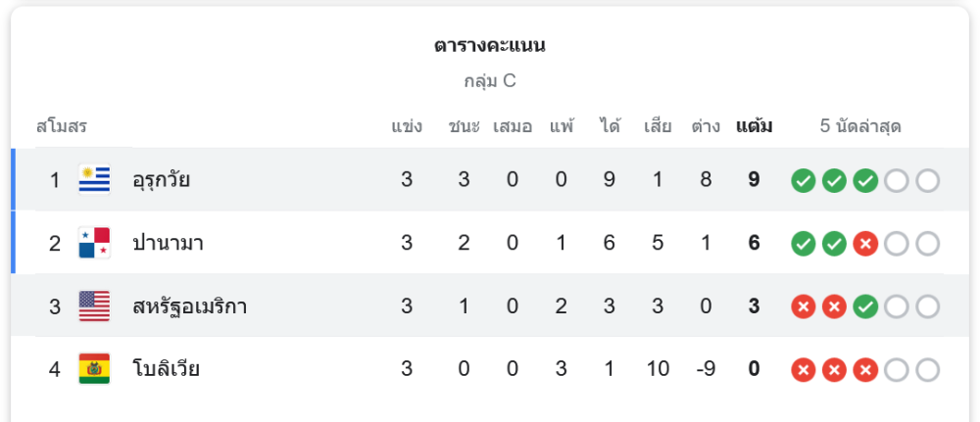980x422 pixels.
Task: Click Uruguay's third green win icon
Action: point(865,181)
